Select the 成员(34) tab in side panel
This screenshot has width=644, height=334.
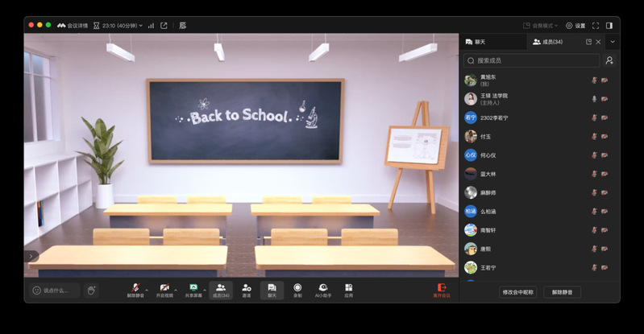point(548,42)
